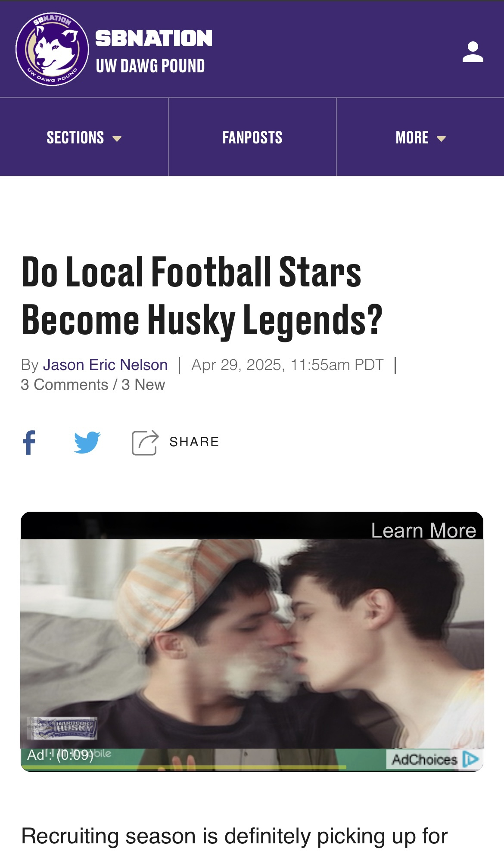Share article via Facebook icon
The image size is (504, 861).
click(29, 442)
